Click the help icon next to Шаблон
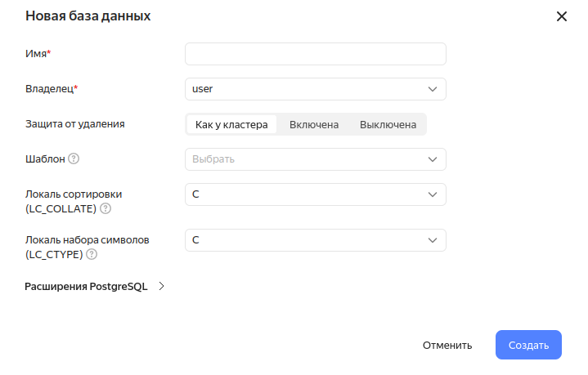The image size is (588, 375). tap(74, 159)
